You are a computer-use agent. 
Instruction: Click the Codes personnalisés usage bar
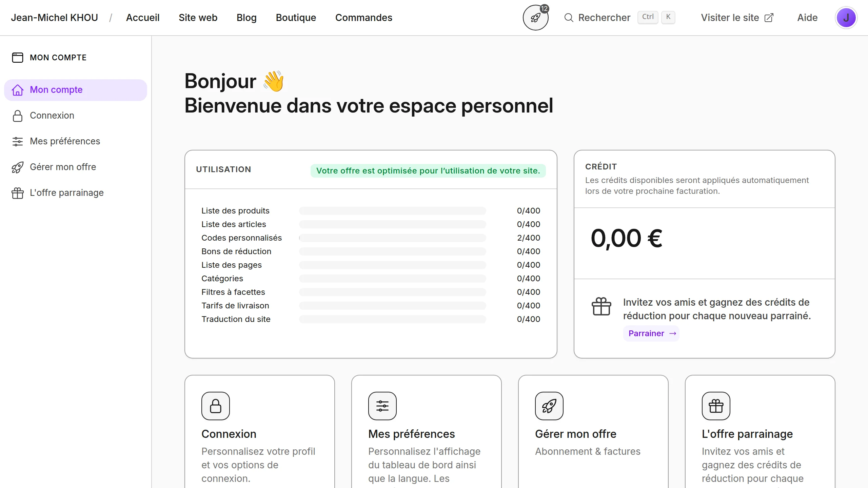click(392, 238)
